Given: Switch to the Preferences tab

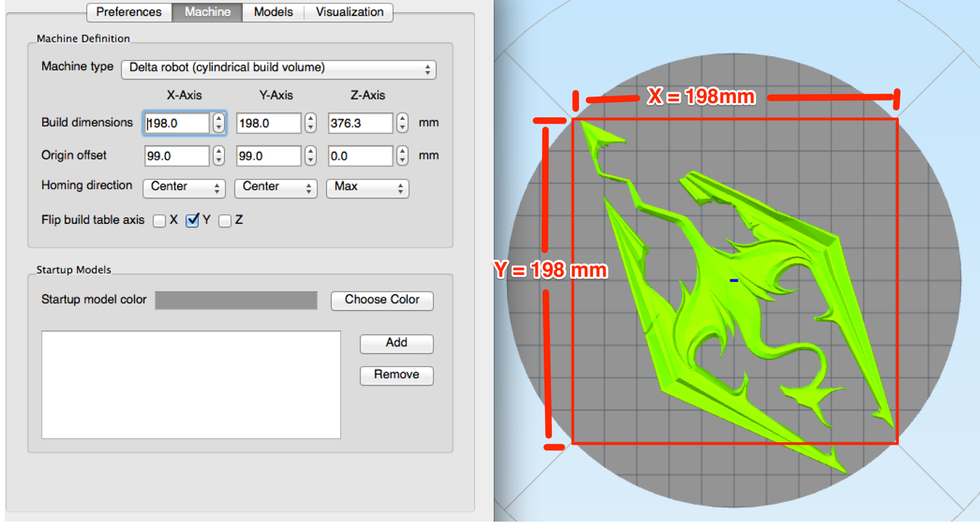Looking at the screenshot, I should [x=129, y=12].
